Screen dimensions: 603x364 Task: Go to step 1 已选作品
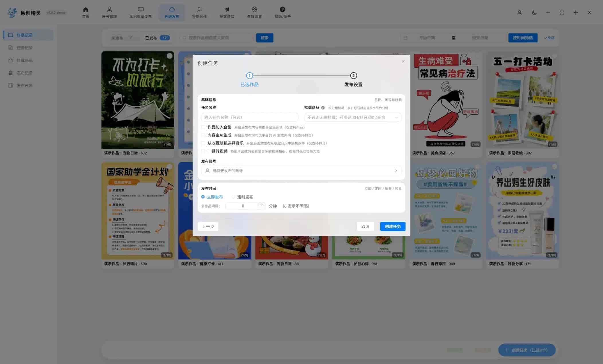point(249,80)
